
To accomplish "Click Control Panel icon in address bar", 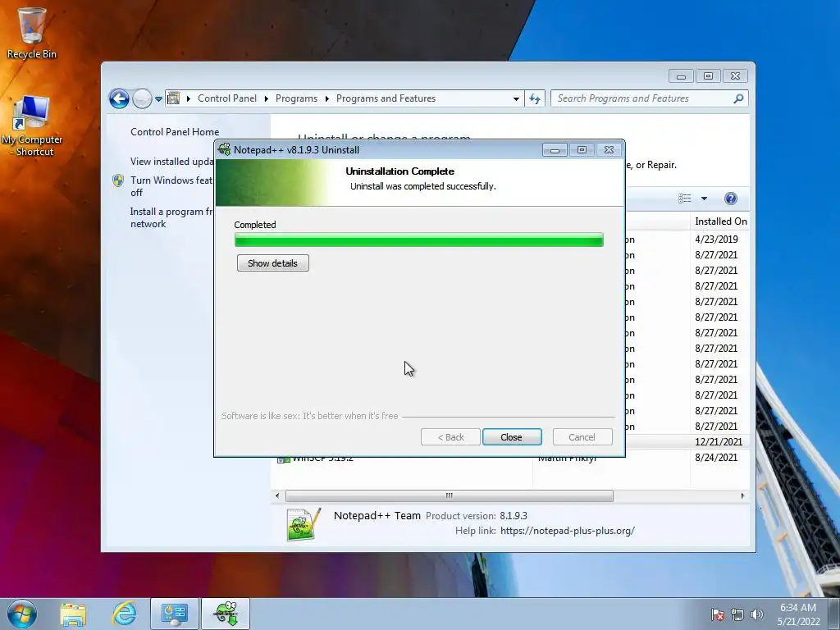I will click(174, 98).
